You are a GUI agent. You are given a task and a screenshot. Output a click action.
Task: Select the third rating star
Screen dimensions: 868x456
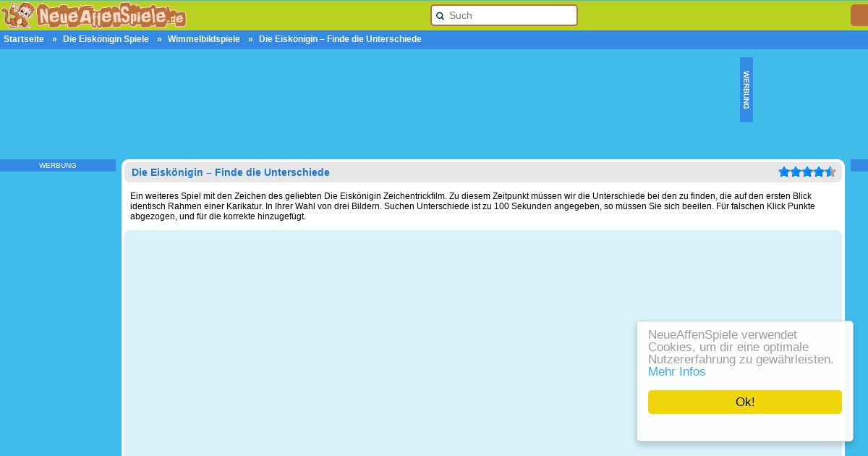tap(807, 172)
